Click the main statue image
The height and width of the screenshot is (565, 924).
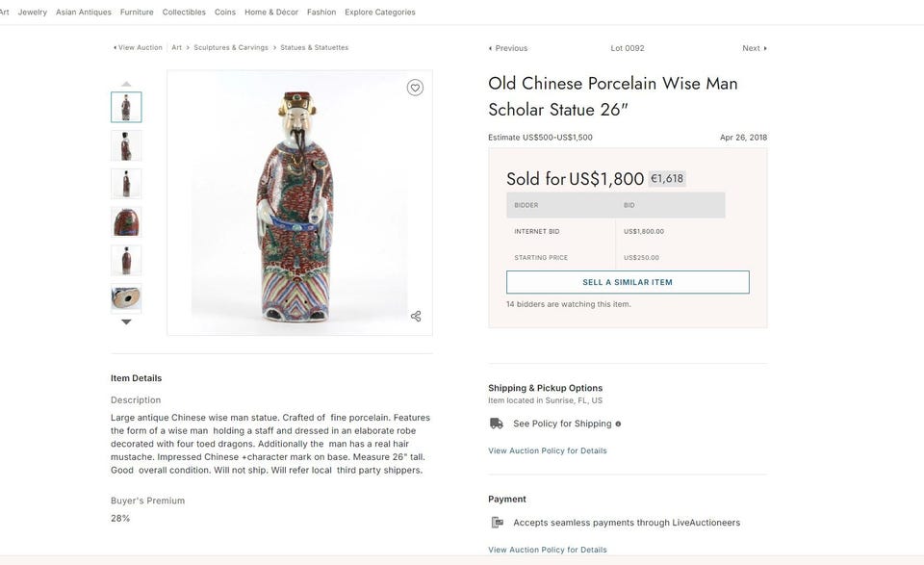(x=299, y=202)
